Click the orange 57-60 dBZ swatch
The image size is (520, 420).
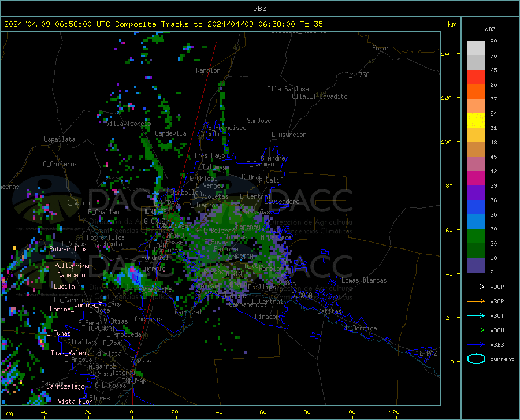[x=476, y=92]
